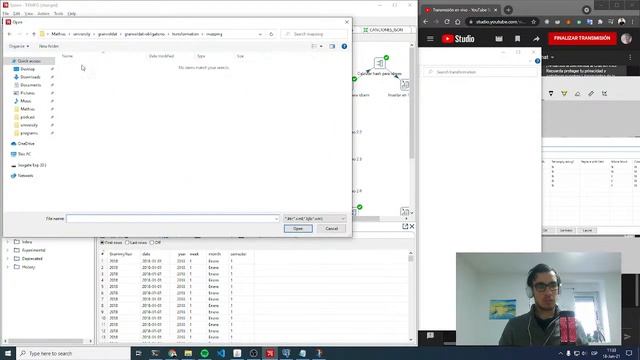Click the File name input field
Screen dimensions: 640x360
170,219
